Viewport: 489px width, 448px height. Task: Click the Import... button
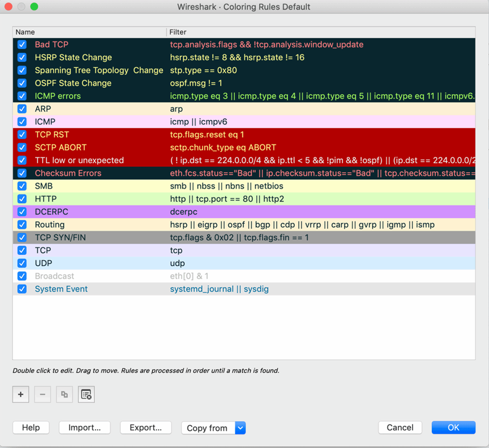[x=85, y=427]
